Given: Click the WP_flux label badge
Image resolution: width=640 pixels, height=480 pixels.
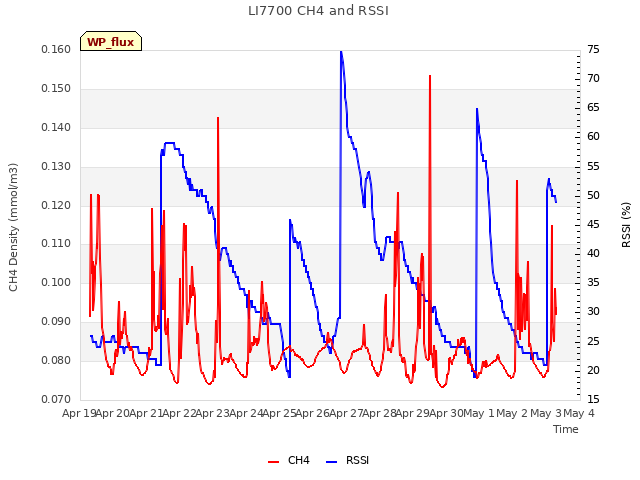Looking at the screenshot, I should coord(111,41).
